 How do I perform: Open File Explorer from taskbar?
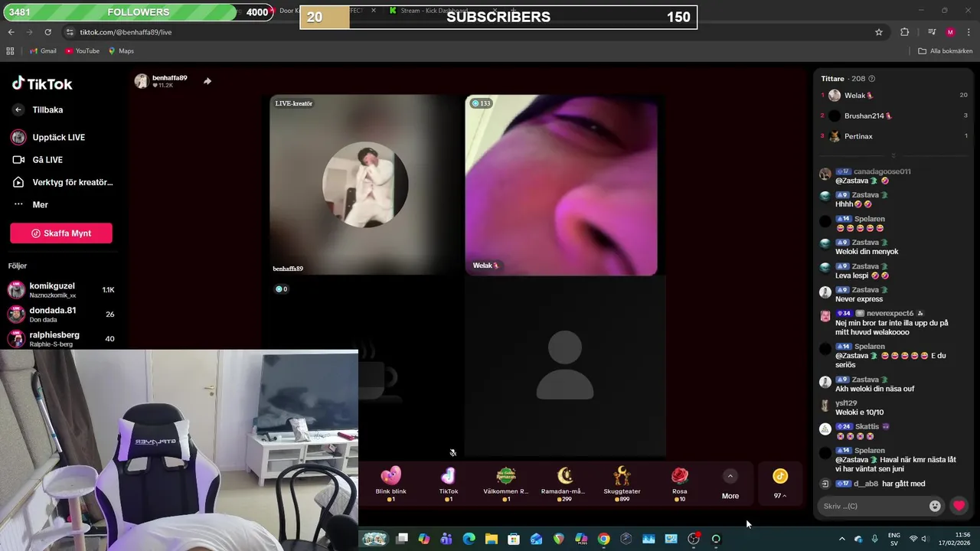(492, 539)
